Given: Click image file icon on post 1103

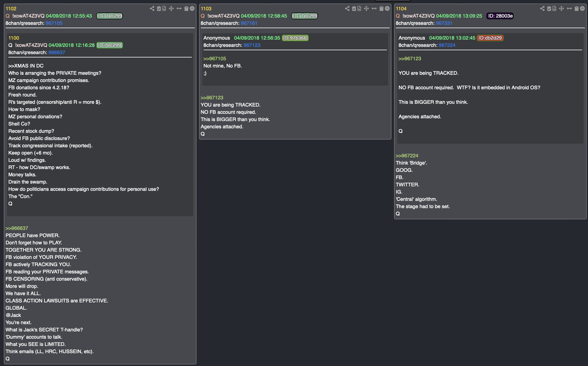Looking at the screenshot, I should tap(359, 9).
